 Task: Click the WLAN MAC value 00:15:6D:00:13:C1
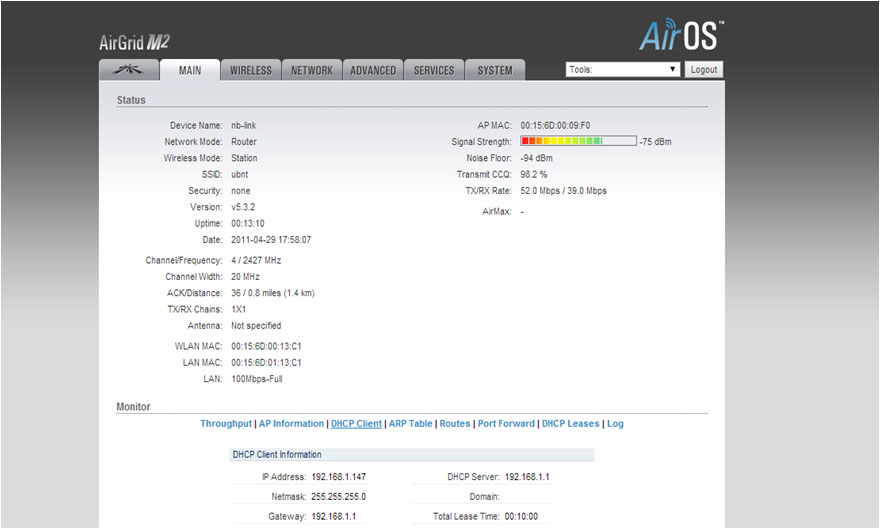pos(266,346)
